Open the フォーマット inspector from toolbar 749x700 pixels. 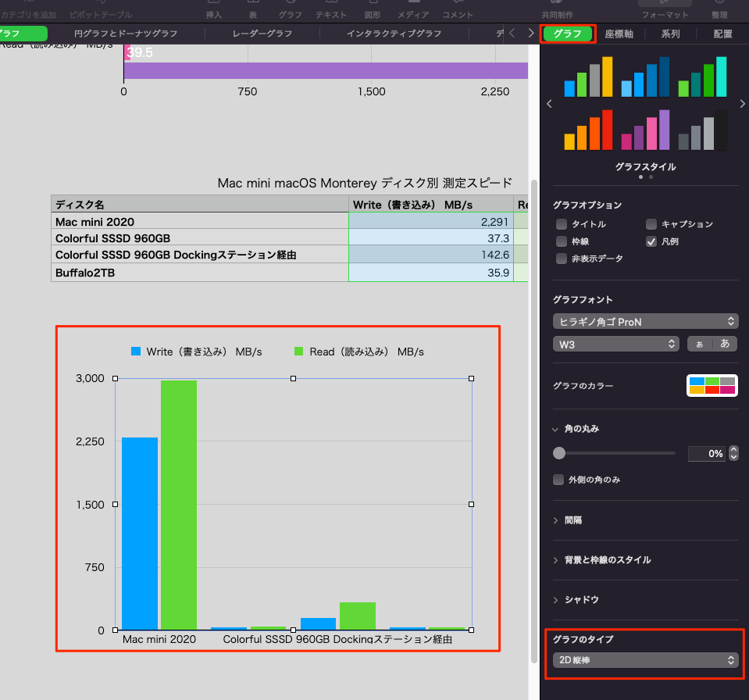[x=665, y=10]
